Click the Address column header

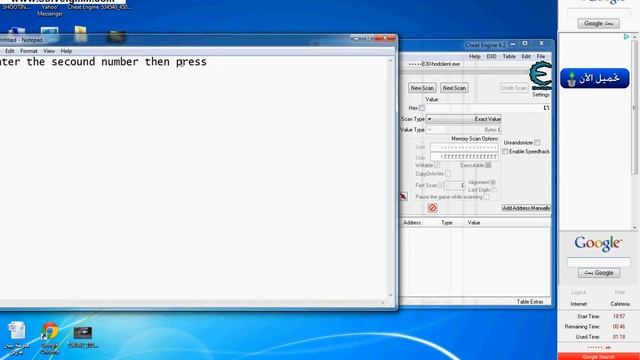pyautogui.click(x=412, y=223)
